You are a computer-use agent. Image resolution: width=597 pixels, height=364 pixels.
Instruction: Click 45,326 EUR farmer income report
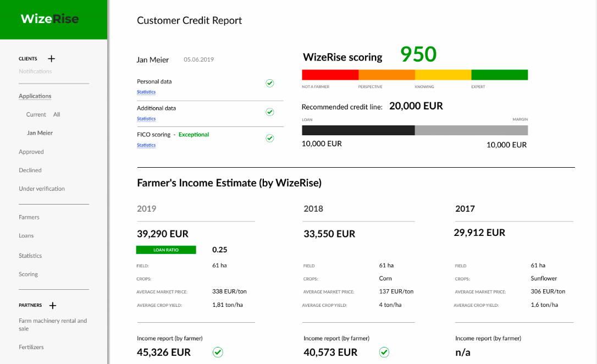[x=164, y=352]
